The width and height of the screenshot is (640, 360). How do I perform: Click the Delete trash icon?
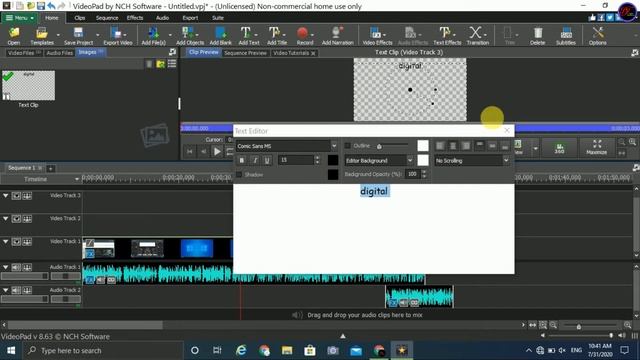(538, 36)
